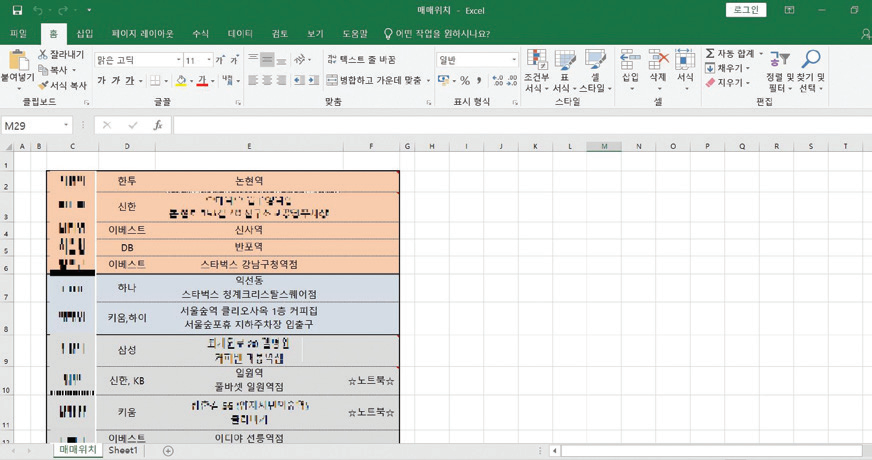
Task: Open conditional formatting 조건부 서식
Action: click(x=537, y=71)
